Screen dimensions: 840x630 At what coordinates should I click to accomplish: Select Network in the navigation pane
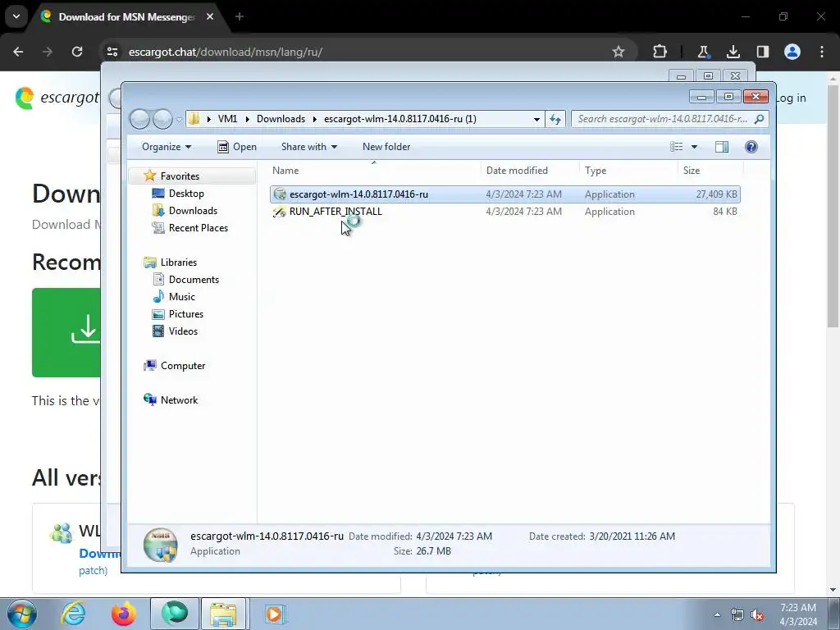point(179,400)
